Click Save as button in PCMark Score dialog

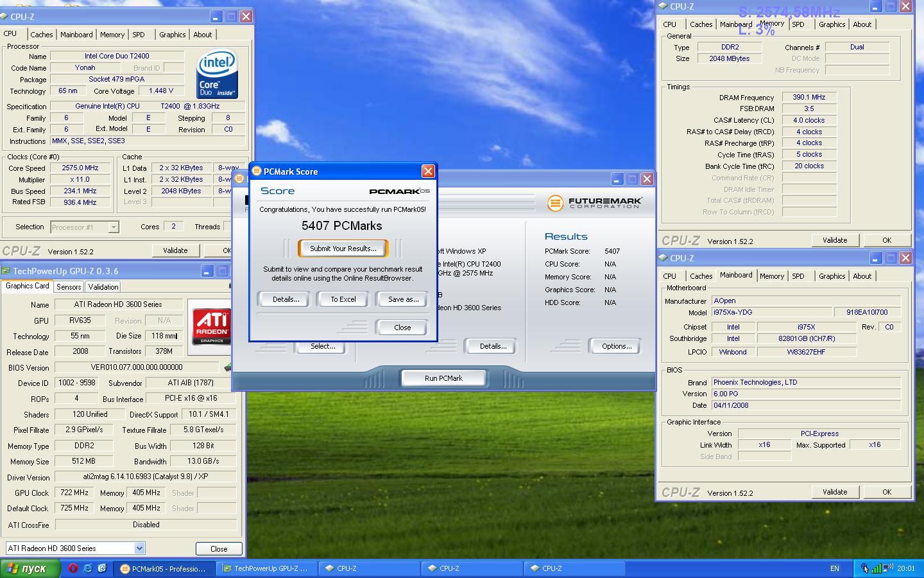tap(403, 299)
